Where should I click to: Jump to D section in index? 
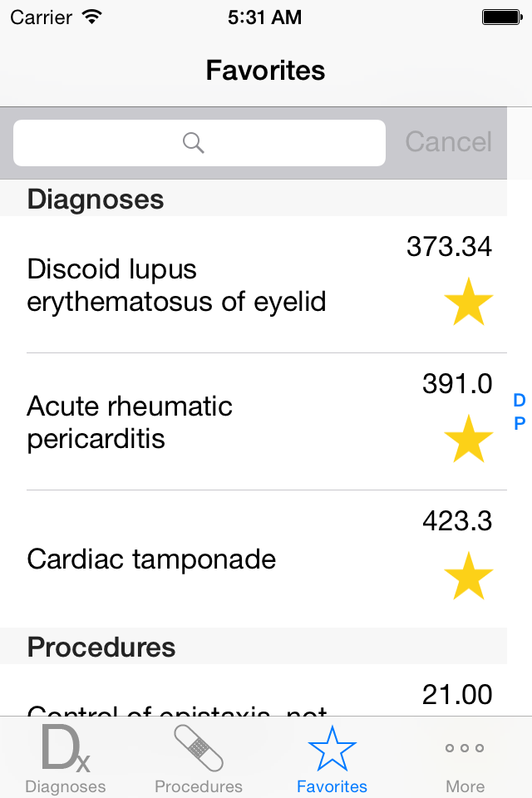coord(520,401)
